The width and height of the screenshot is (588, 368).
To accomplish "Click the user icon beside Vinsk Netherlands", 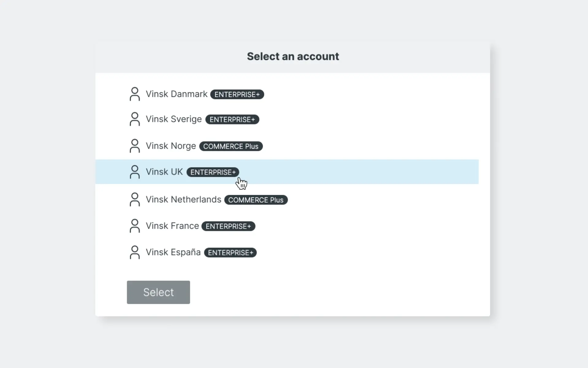I will [x=135, y=200].
